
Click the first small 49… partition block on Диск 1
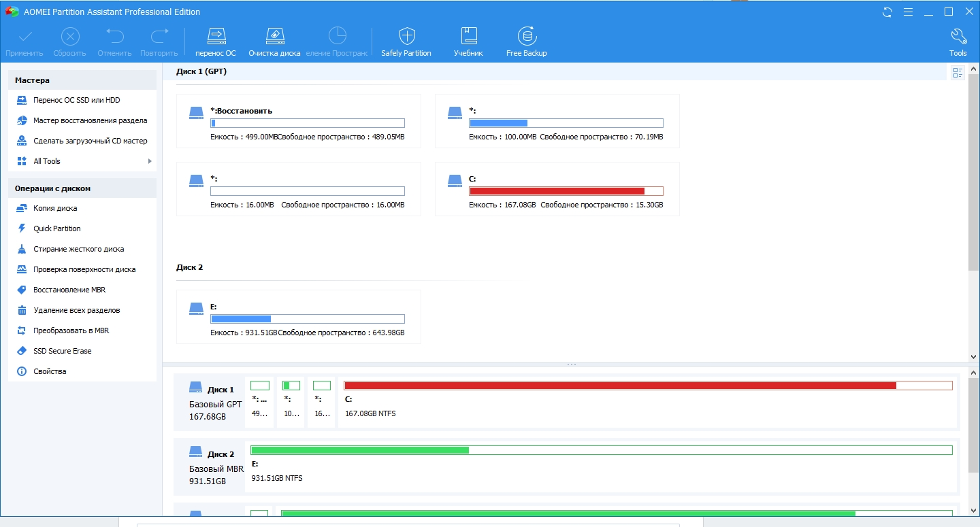tap(260, 403)
